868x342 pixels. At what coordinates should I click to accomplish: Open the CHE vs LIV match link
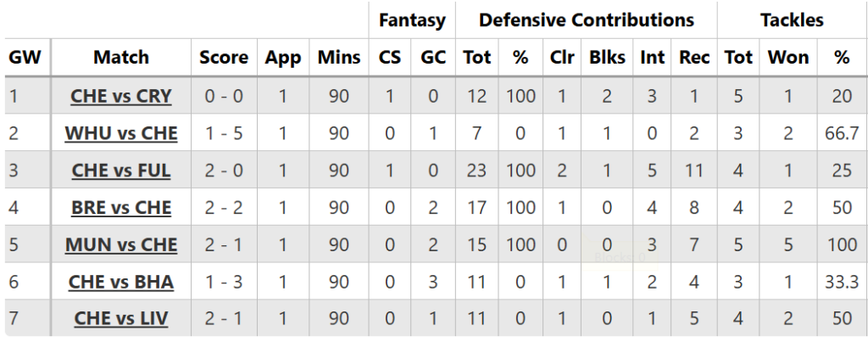click(121, 319)
